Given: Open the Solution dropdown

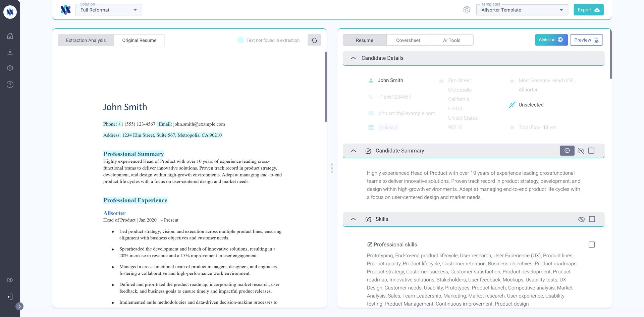Looking at the screenshot, I should (x=109, y=10).
